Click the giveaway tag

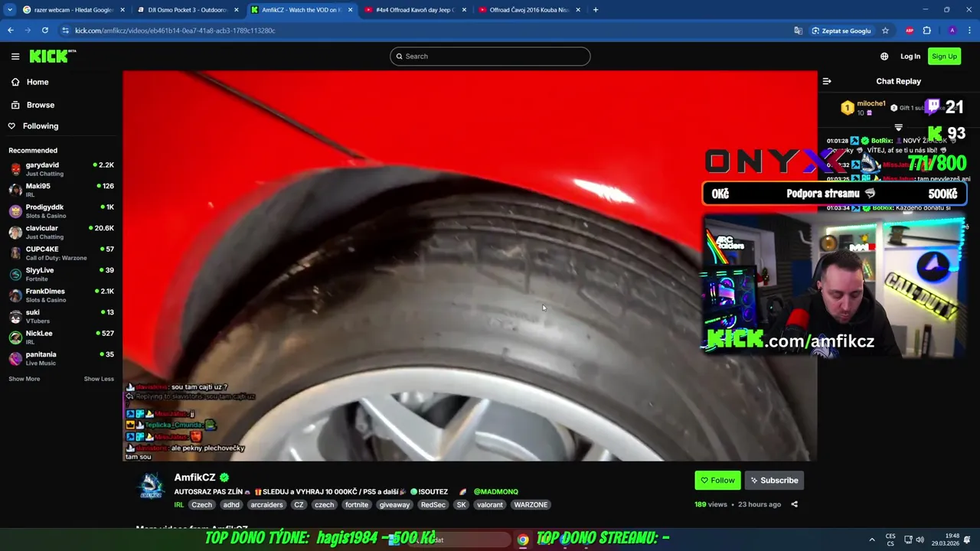394,505
